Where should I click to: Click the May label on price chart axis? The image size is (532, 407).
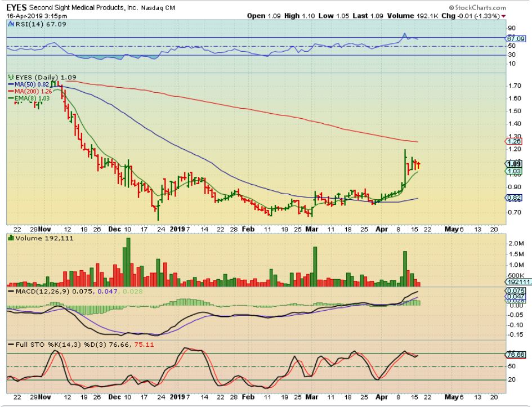point(451,229)
